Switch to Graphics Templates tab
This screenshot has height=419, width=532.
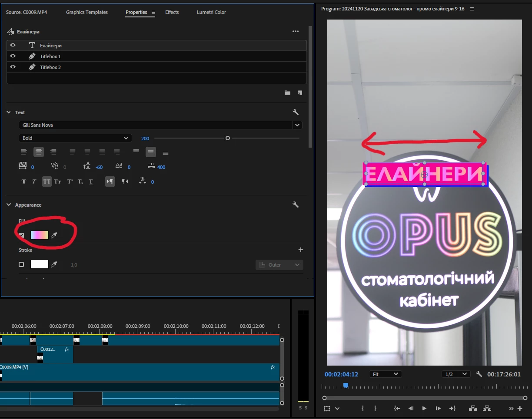coord(87,12)
